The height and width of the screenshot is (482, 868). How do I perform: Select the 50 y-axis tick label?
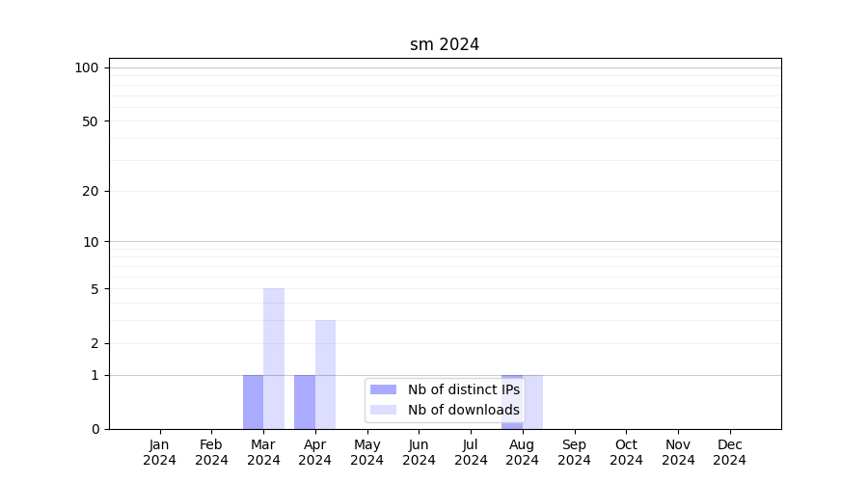[x=91, y=121]
